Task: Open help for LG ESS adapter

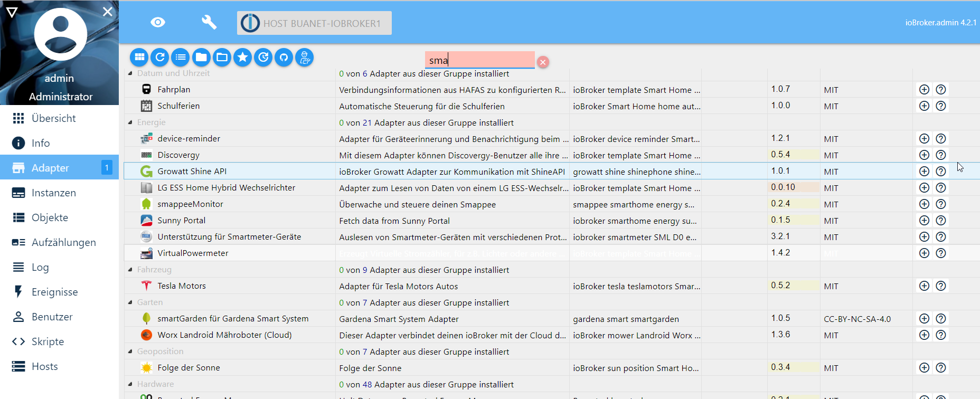Action: [940, 188]
